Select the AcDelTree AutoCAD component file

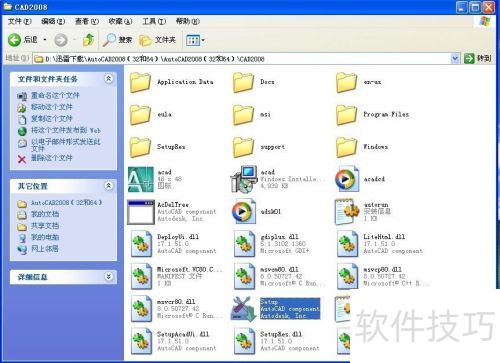[x=172, y=212]
